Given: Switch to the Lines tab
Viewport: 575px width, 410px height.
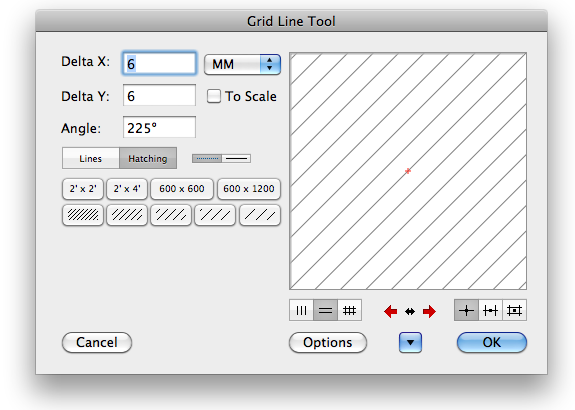Looking at the screenshot, I should 91,158.
